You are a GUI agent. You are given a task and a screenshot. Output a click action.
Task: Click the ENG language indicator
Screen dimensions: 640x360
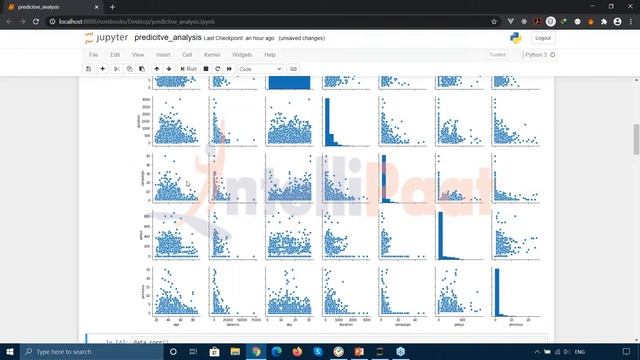[580, 352]
